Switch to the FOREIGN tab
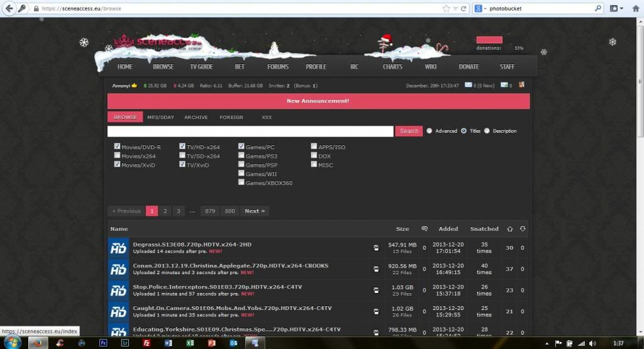The width and height of the screenshot is (644, 349). (x=231, y=117)
